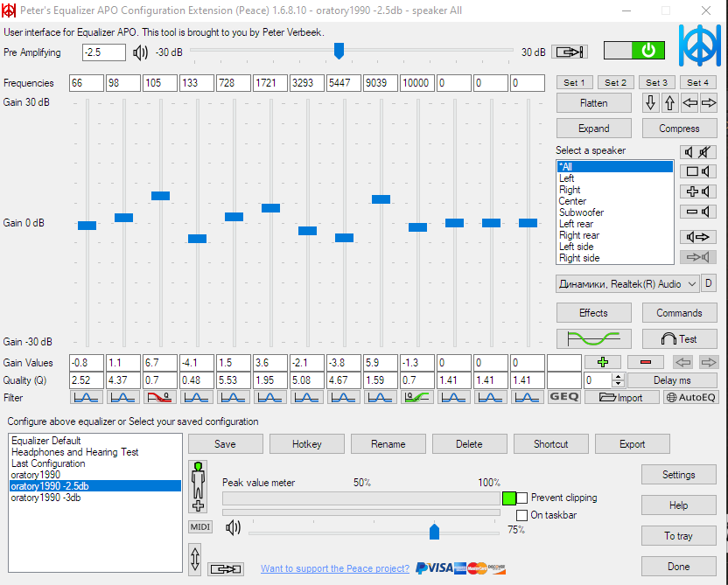Remove a filter column with the red minus

(x=646, y=362)
